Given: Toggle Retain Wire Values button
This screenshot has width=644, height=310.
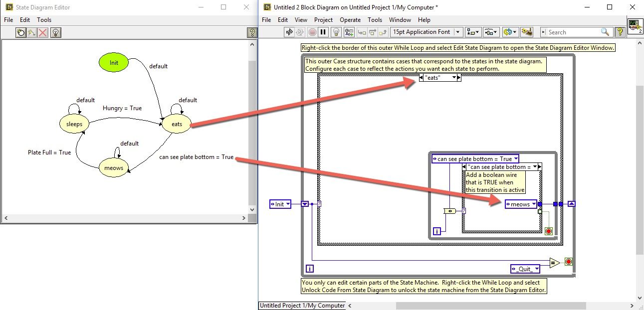Looking at the screenshot, I should 349,32.
